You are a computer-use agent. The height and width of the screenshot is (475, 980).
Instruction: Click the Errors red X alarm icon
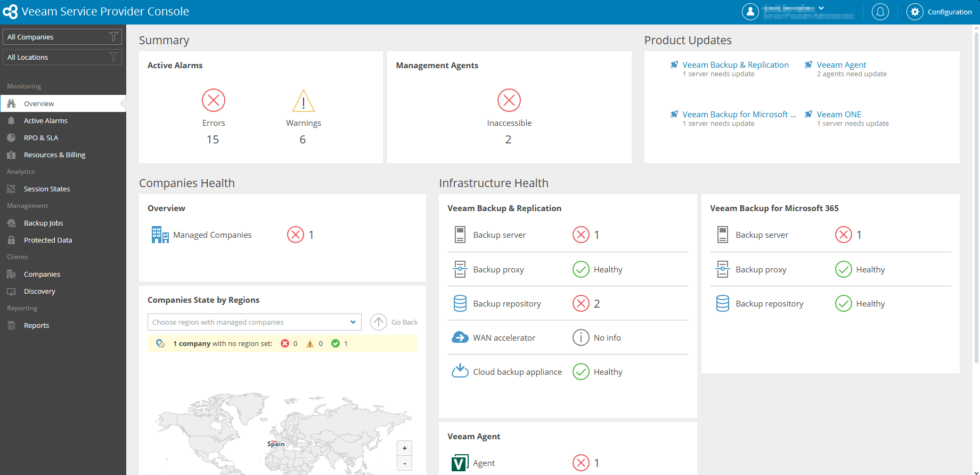coord(214,100)
